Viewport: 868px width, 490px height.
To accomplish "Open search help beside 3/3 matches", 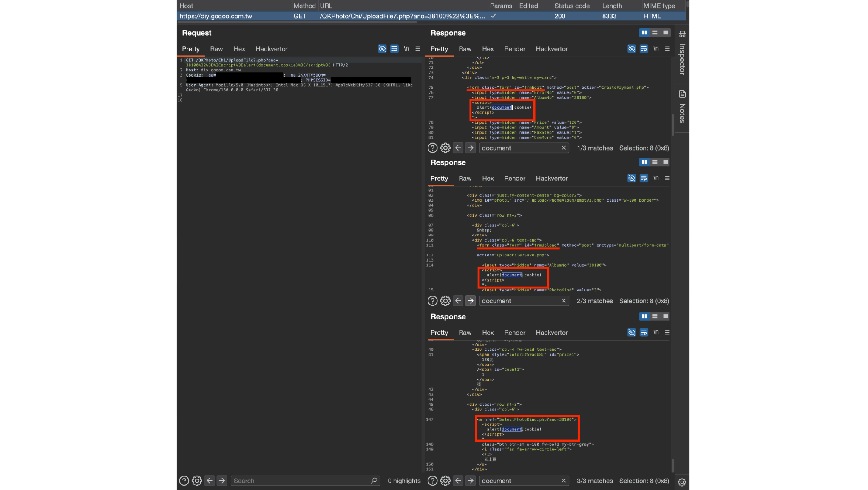I will click(x=433, y=481).
